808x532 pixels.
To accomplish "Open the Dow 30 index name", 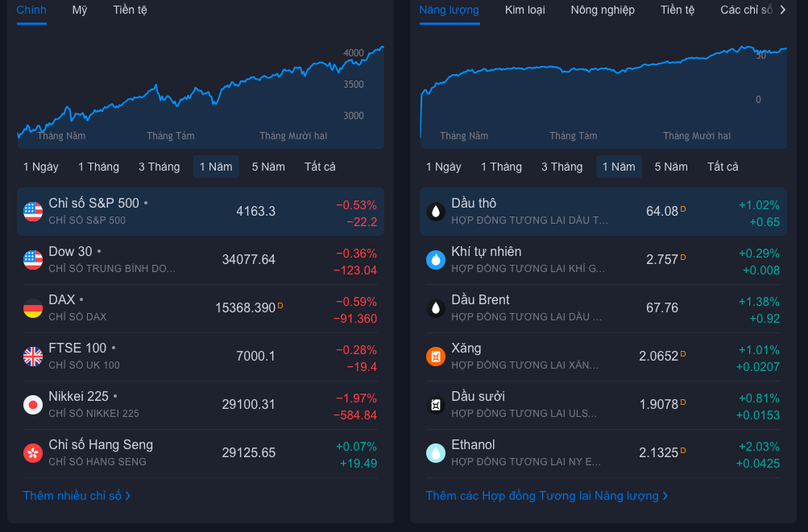I will [70, 252].
